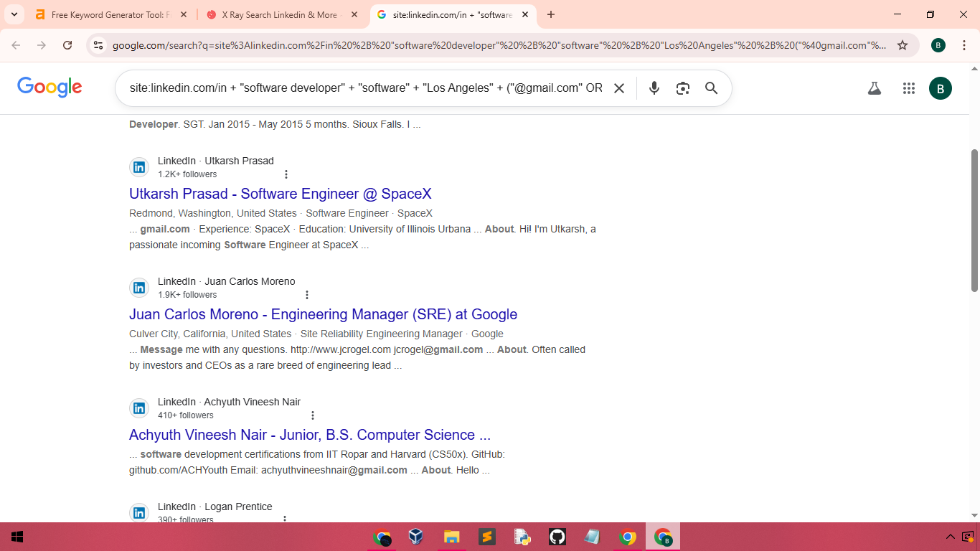Screen dimensions: 980x551
Task: Click the search magnifier icon
Action: [711, 88]
